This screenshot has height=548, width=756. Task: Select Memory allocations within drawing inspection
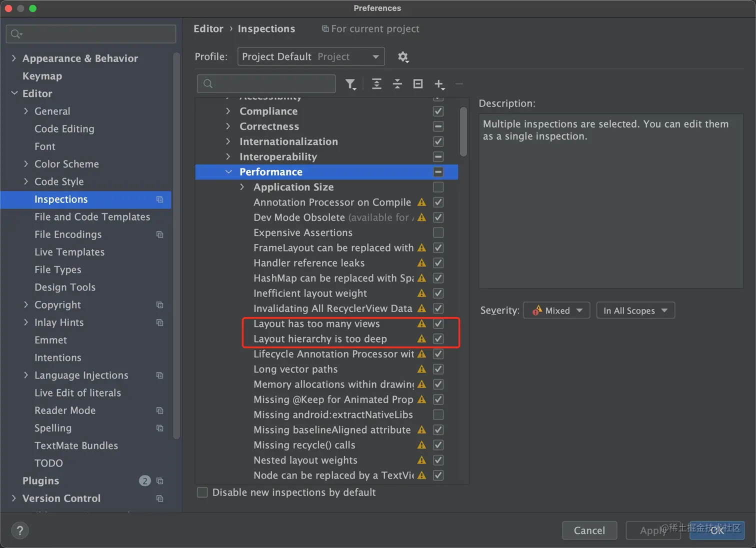click(326, 384)
